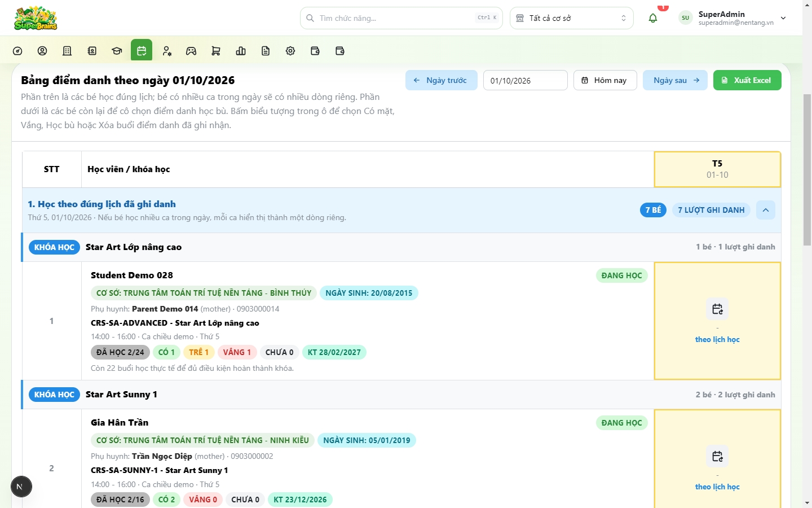Click the "7 BÉ" badge
The width and height of the screenshot is (812, 508).
[653, 210]
